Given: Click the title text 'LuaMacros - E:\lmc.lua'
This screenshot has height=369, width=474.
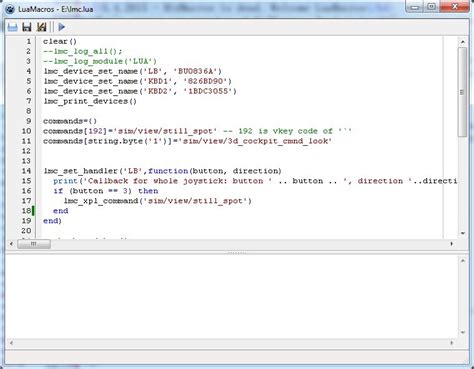Looking at the screenshot, I should (x=56, y=9).
